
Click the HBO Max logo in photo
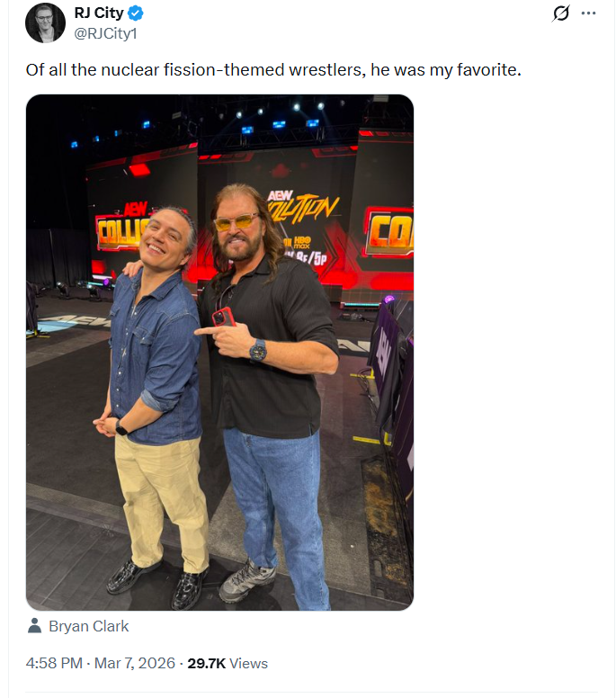click(302, 242)
